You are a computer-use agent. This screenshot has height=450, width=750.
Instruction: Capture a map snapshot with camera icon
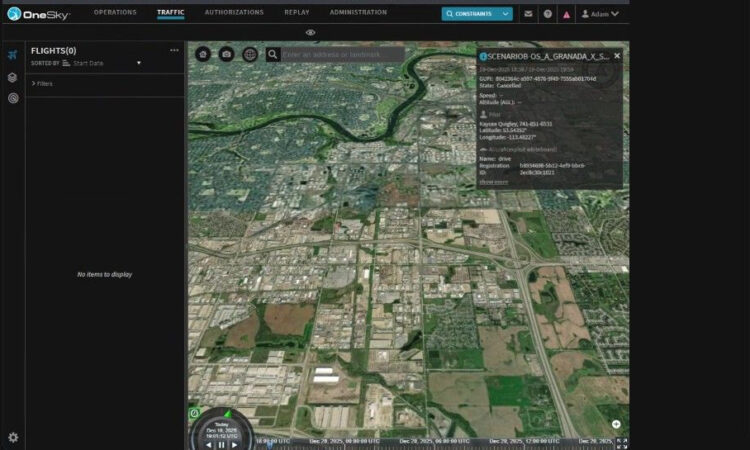[227, 54]
